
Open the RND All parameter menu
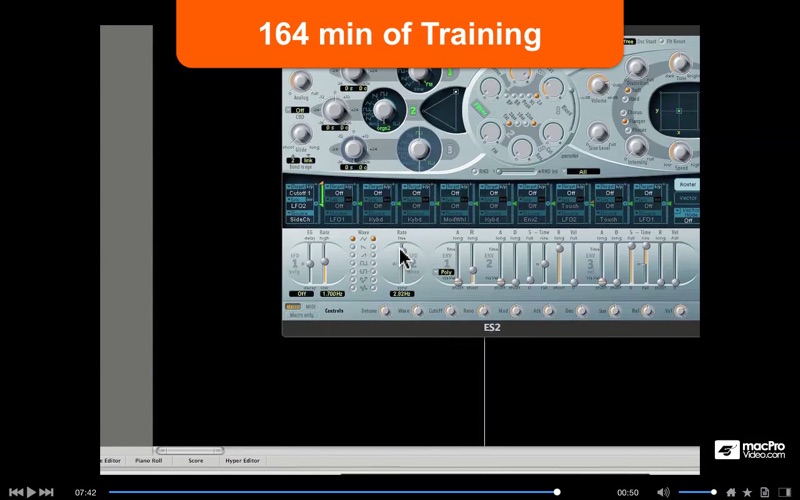583,171
